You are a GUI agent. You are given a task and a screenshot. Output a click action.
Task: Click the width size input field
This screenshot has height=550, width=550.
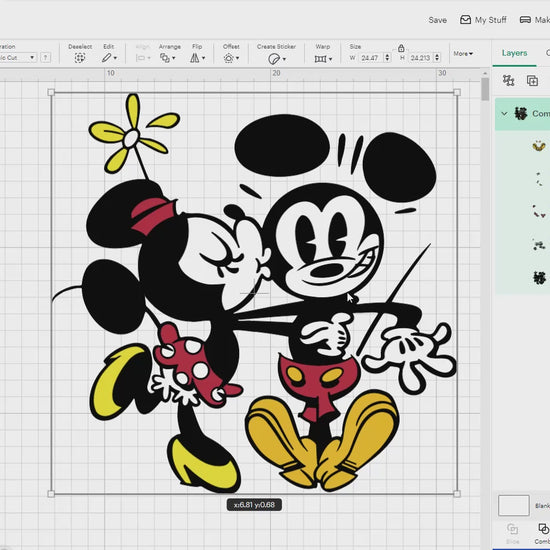(x=371, y=58)
